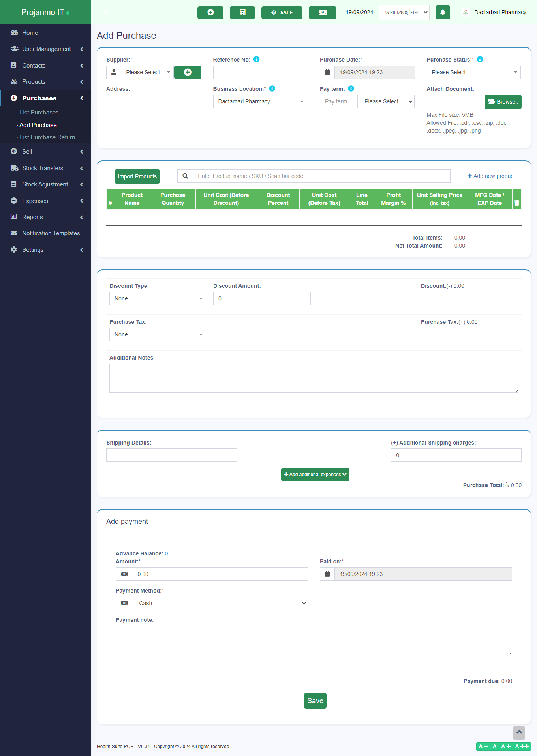537x756 pixels.
Task: Click the product name / SKU search field
Action: tap(321, 176)
